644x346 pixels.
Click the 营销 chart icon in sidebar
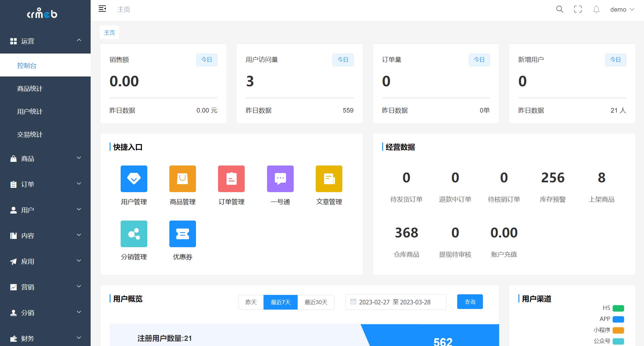[x=13, y=287]
